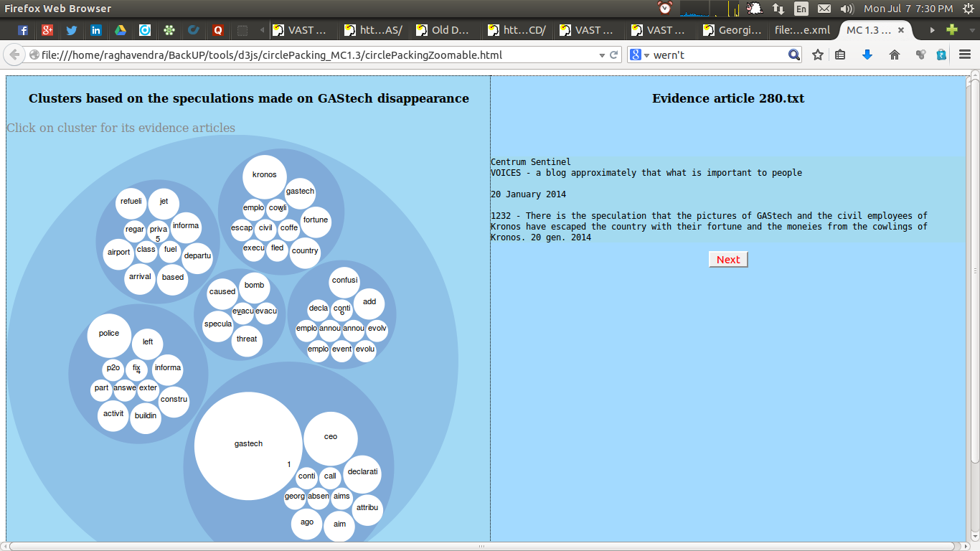This screenshot has width=980, height=551.
Task: Open the URL bar history dropdown
Action: point(601,55)
